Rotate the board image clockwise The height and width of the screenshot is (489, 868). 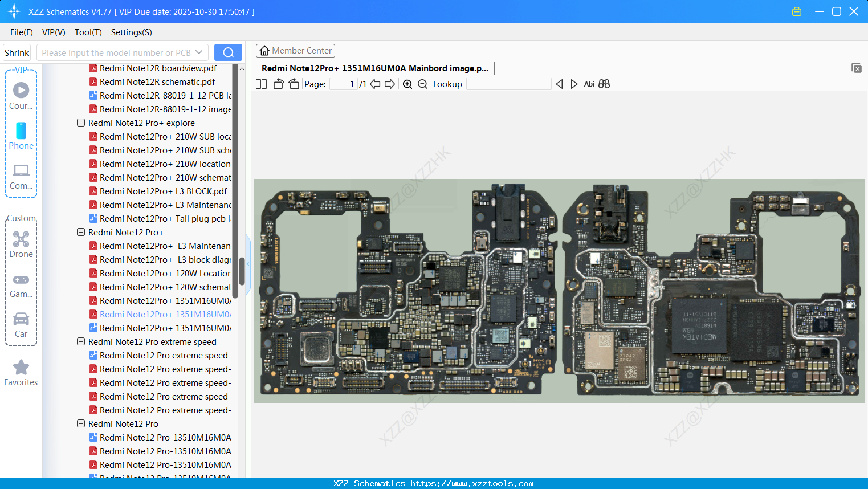pos(294,84)
